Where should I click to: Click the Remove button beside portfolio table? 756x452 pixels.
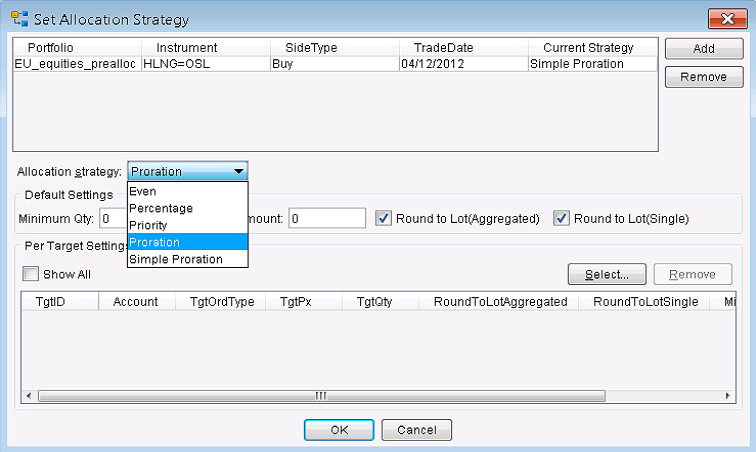click(x=703, y=77)
